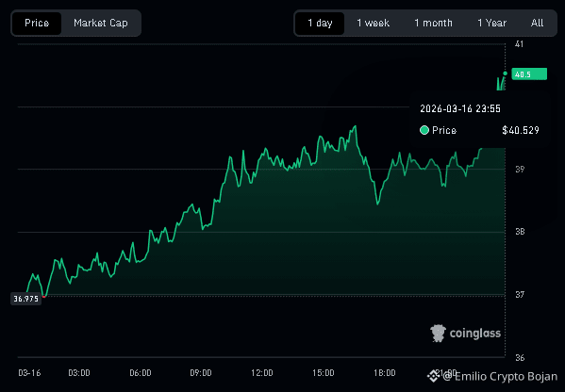Select the All timeframe
Screen dimensions: 565x392
pyautogui.click(x=537, y=23)
